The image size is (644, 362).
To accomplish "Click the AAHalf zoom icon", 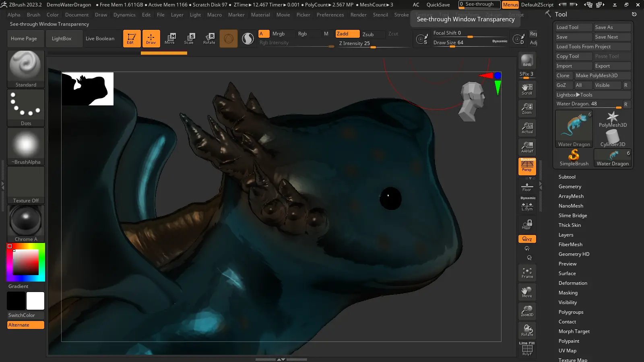I will [527, 147].
